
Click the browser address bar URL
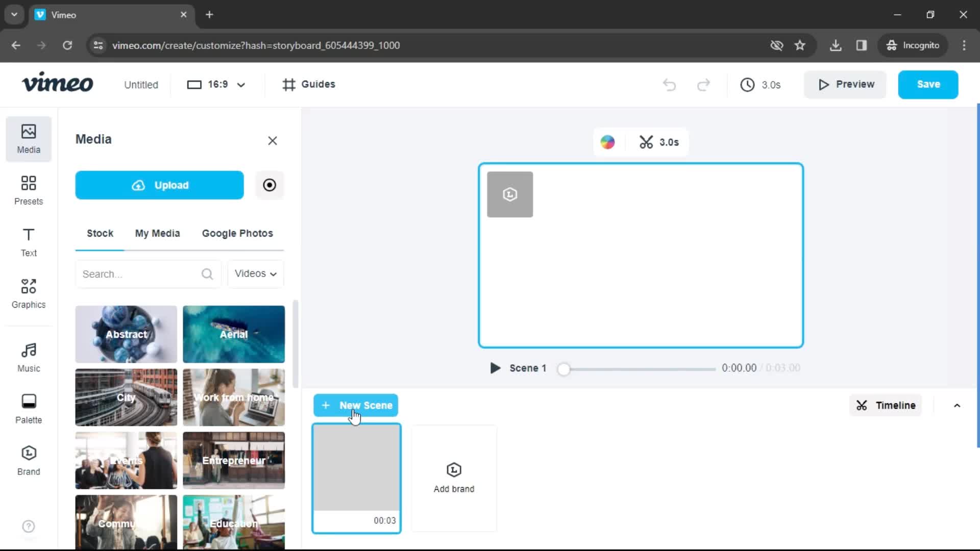256,45
